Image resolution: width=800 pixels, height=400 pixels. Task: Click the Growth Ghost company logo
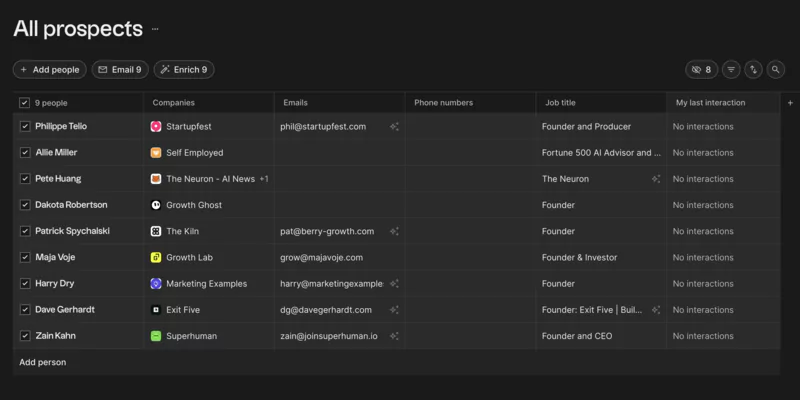tap(156, 205)
